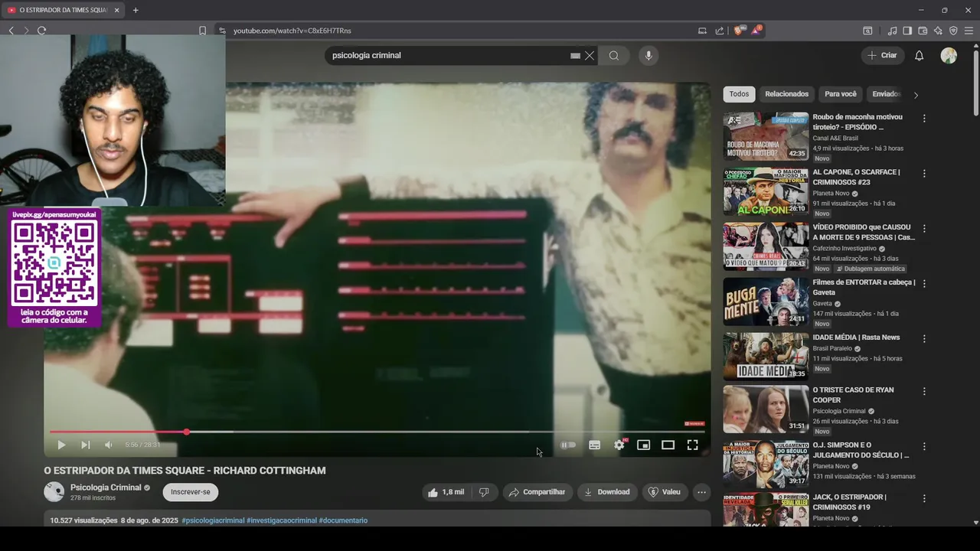Image resolution: width=980 pixels, height=551 pixels.
Task: Click the Compartilhar button
Action: pyautogui.click(x=537, y=492)
